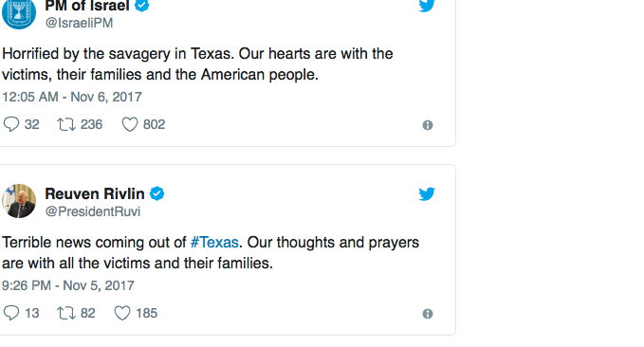644x347 pixels.
Task: Open info icon on PM of Israel tweet
Action: [x=428, y=125]
